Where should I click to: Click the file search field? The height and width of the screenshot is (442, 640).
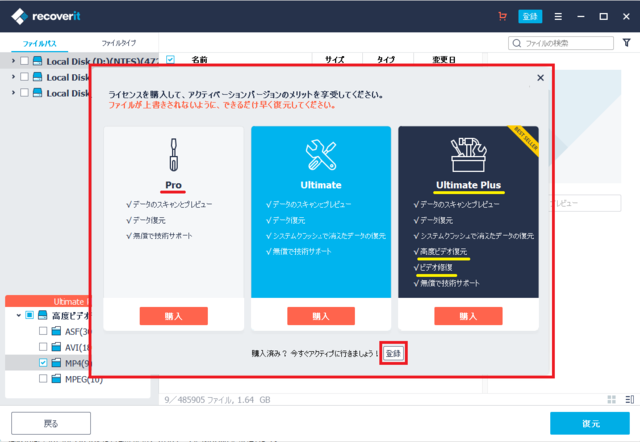561,43
